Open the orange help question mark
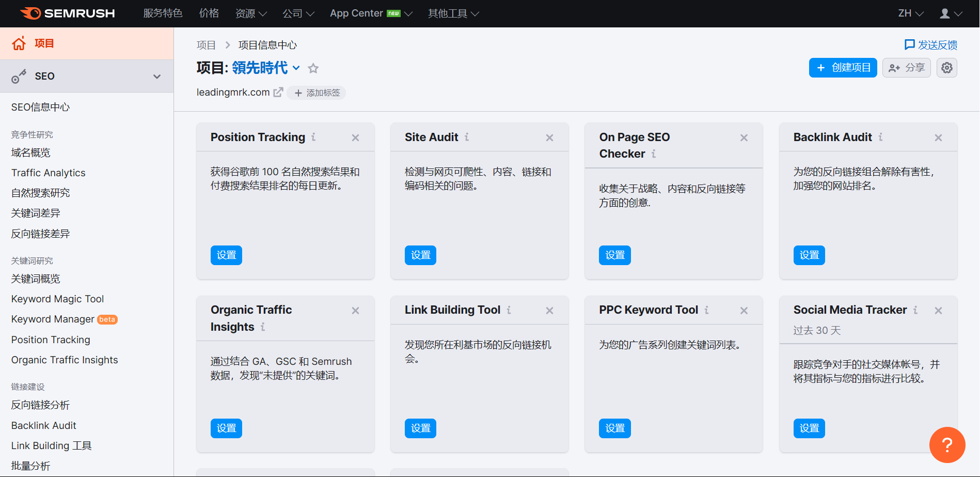 click(x=947, y=445)
